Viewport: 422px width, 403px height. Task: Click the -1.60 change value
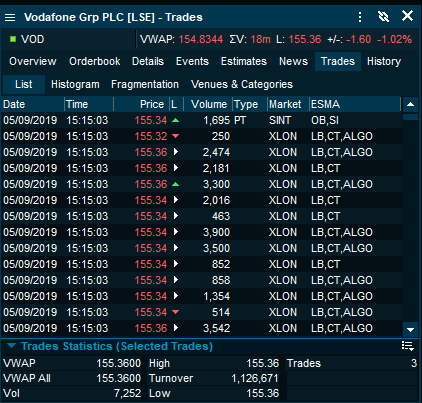click(358, 39)
